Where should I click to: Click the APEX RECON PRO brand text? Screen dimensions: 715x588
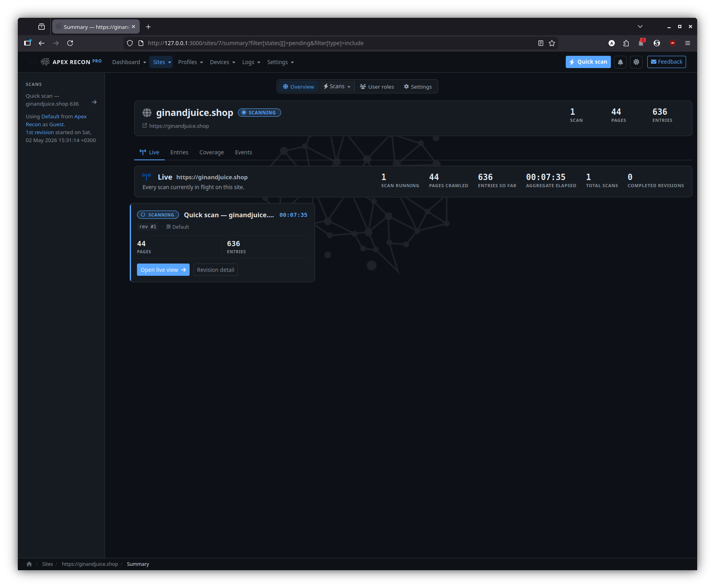[x=77, y=62]
